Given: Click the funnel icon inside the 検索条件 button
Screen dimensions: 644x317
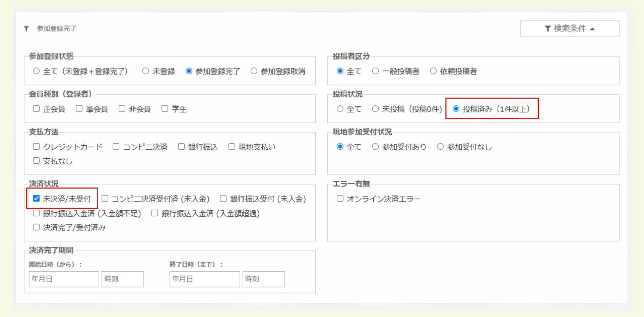Looking at the screenshot, I should pos(548,29).
